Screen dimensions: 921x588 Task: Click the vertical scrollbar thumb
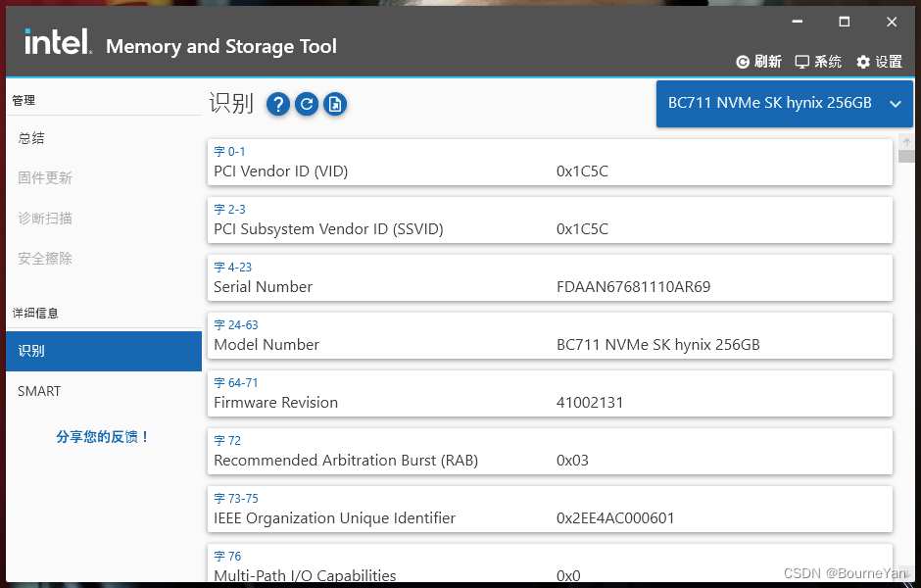pos(906,156)
